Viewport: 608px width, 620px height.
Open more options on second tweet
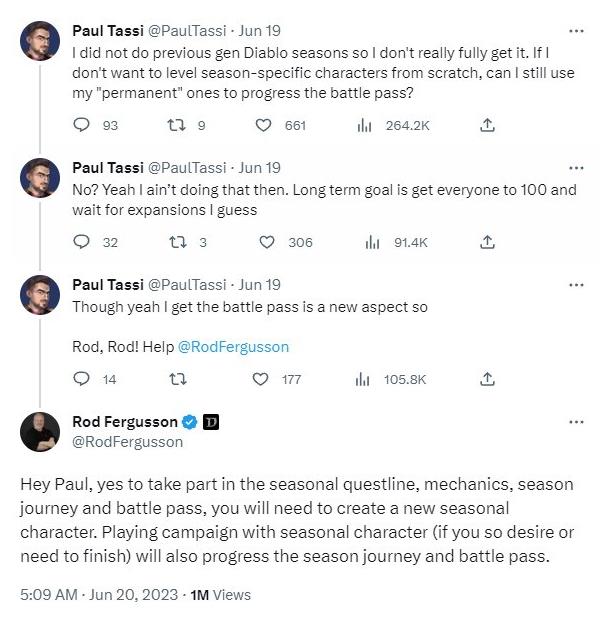click(x=576, y=167)
